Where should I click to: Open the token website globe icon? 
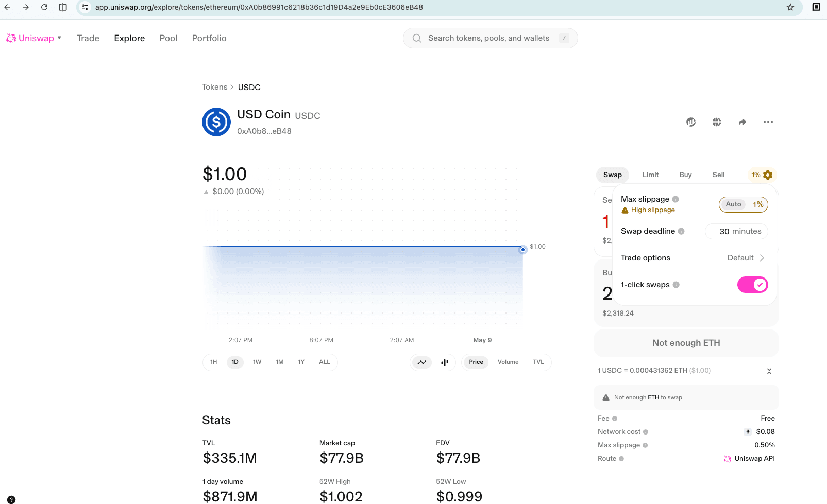[x=717, y=122]
